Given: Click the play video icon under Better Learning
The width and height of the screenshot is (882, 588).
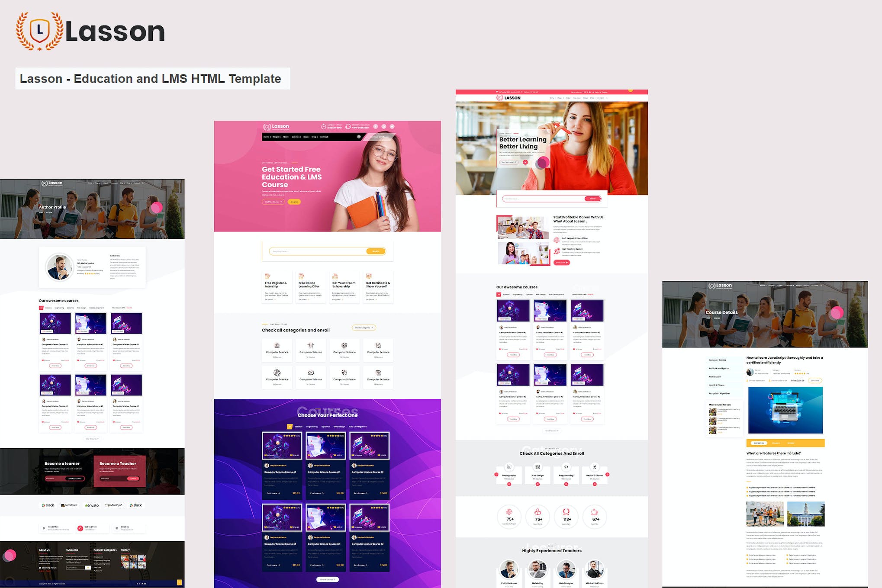Looking at the screenshot, I should click(525, 162).
